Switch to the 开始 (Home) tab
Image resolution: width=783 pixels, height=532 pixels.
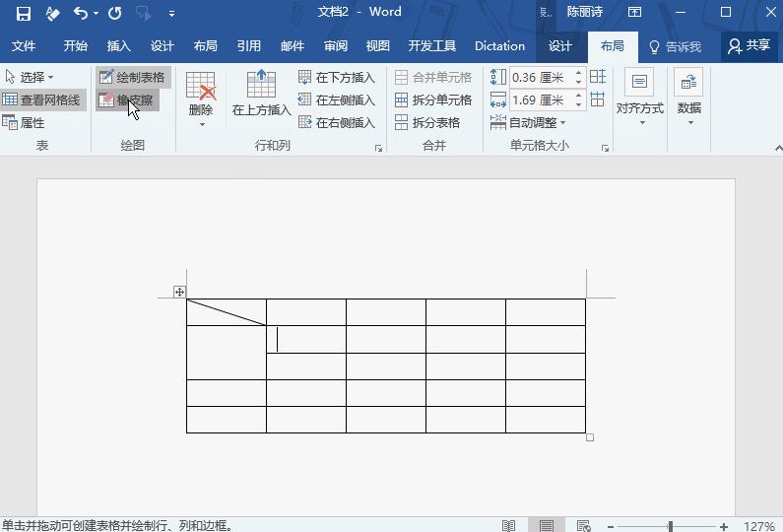point(76,46)
